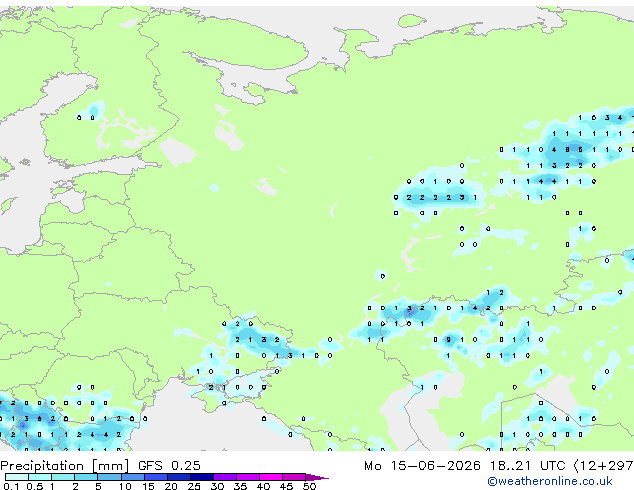Select the darkest navy 25–30 mm swatch

pos(202,477)
